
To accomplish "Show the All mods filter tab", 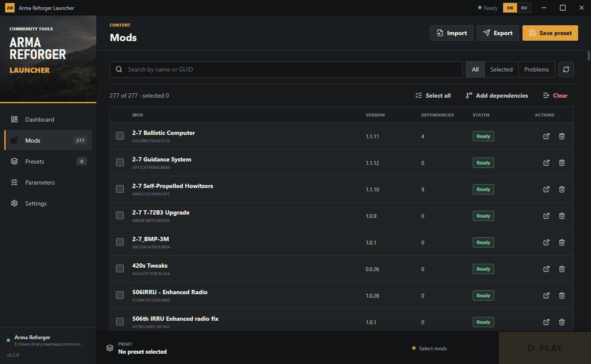I will point(475,69).
